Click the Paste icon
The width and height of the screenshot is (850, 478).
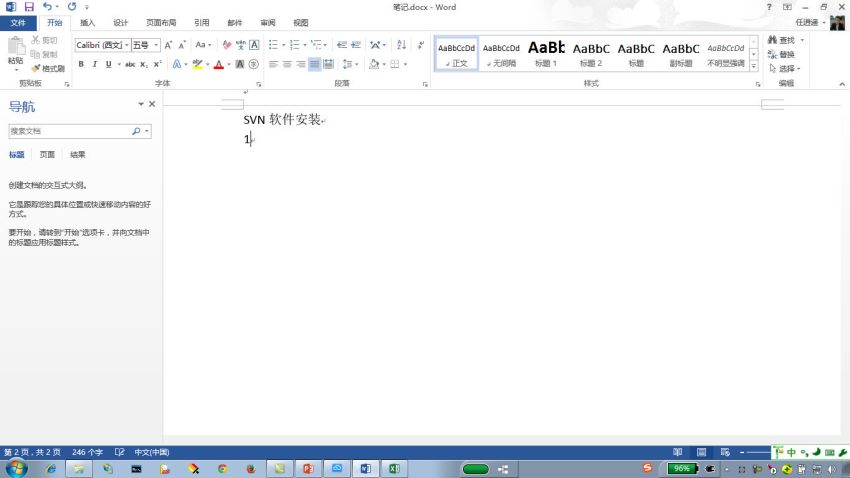coord(16,47)
